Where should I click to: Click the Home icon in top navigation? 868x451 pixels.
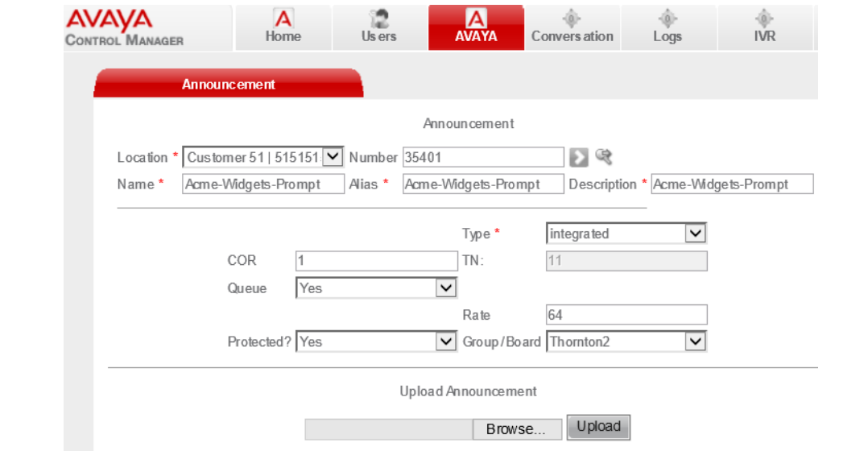[283, 19]
